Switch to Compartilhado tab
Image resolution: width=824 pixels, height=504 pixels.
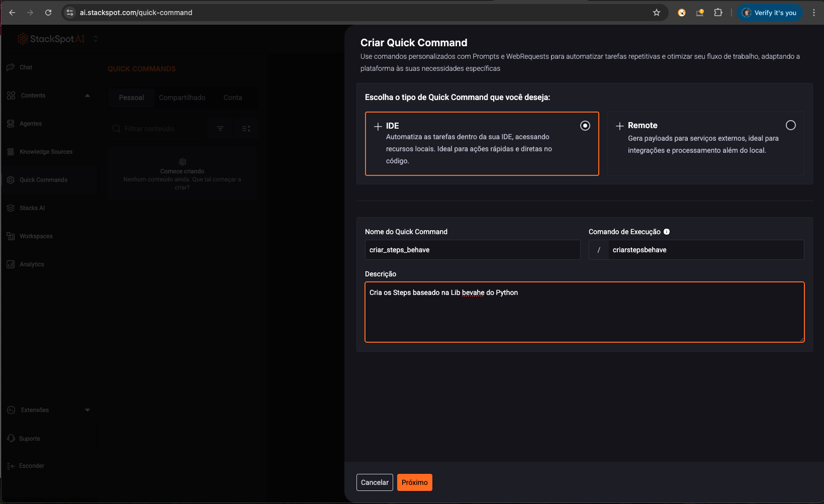coord(182,97)
